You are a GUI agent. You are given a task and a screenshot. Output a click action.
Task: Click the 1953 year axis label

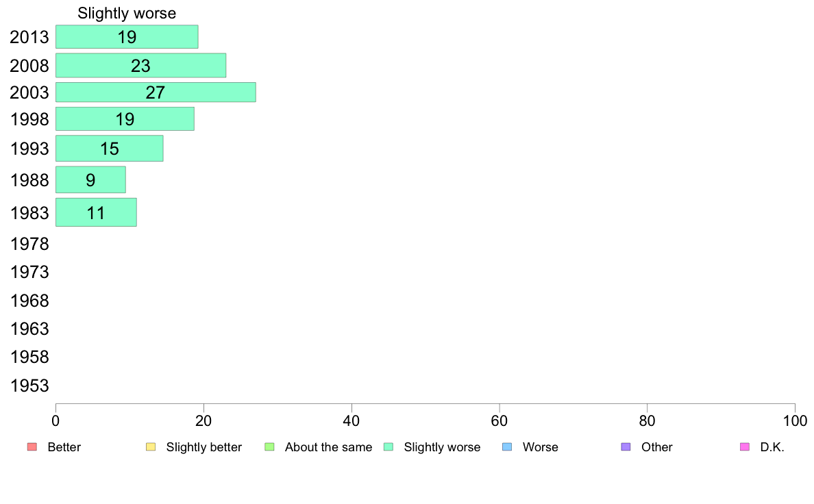click(29, 386)
